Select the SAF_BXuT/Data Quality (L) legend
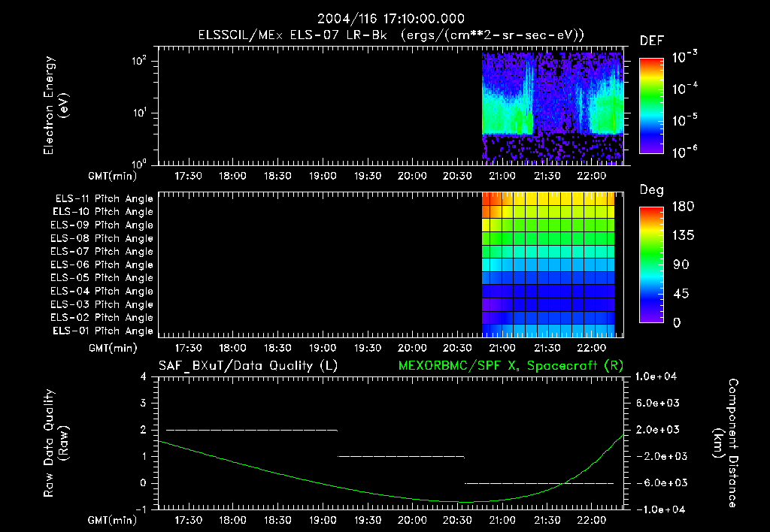 coord(248,366)
